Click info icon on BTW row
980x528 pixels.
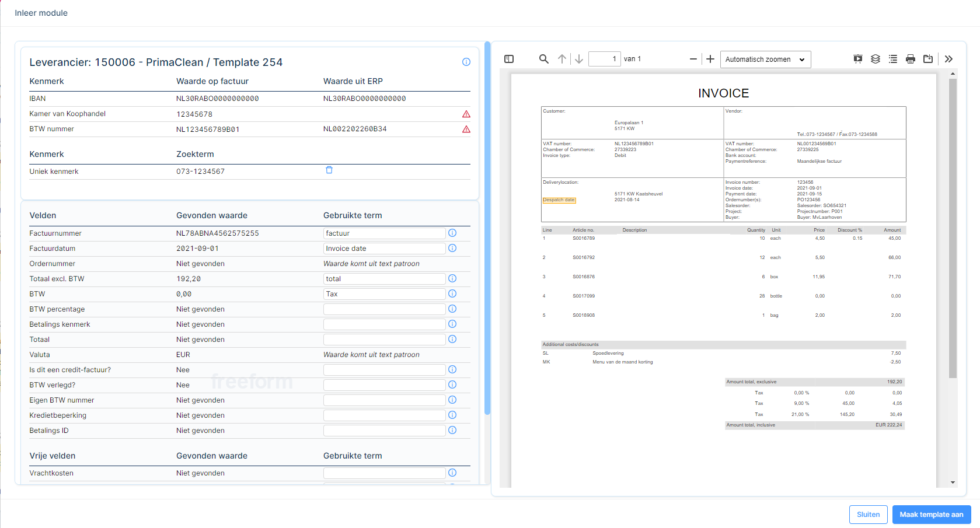click(x=452, y=293)
